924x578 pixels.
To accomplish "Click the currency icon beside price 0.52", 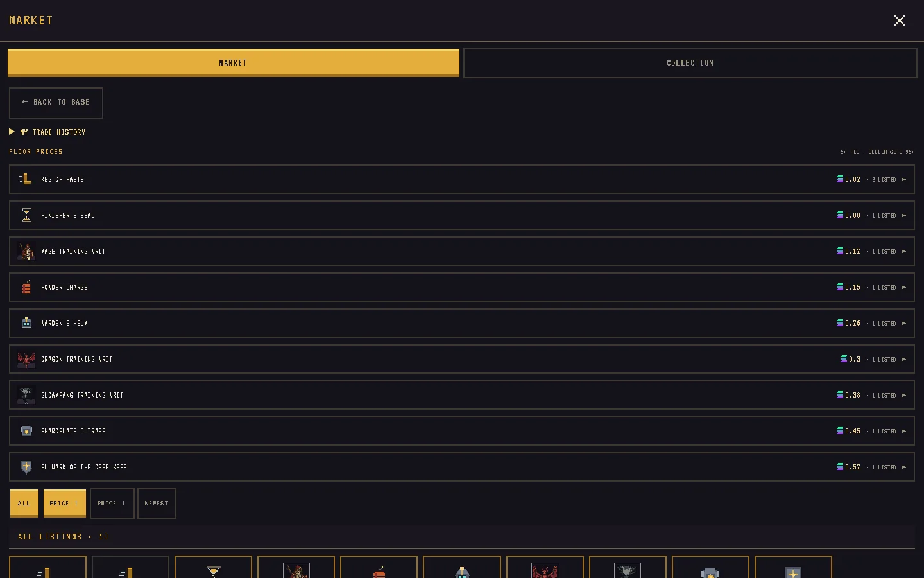I will click(839, 467).
